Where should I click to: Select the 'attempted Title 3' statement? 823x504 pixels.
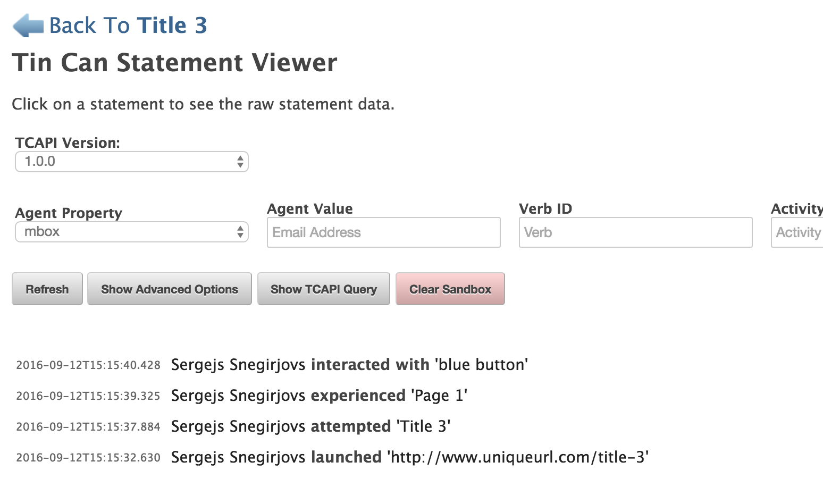[310, 426]
